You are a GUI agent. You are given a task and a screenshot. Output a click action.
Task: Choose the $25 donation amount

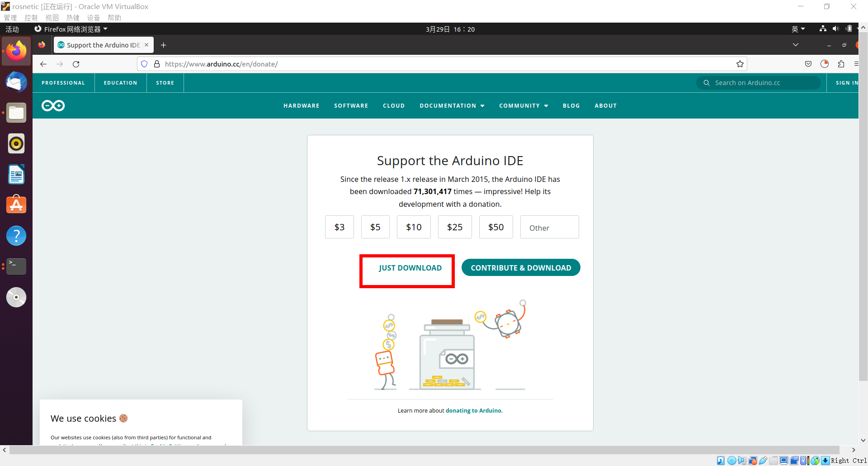455,227
